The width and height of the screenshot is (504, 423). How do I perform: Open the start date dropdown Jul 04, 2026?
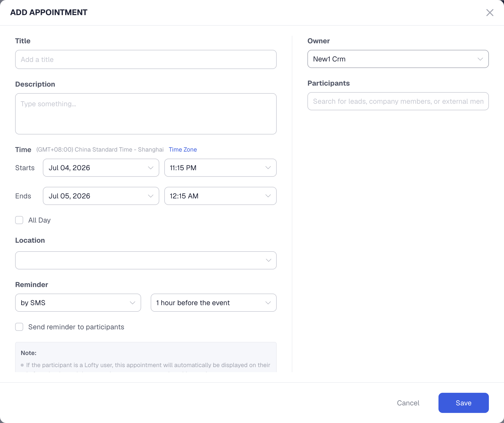point(101,168)
